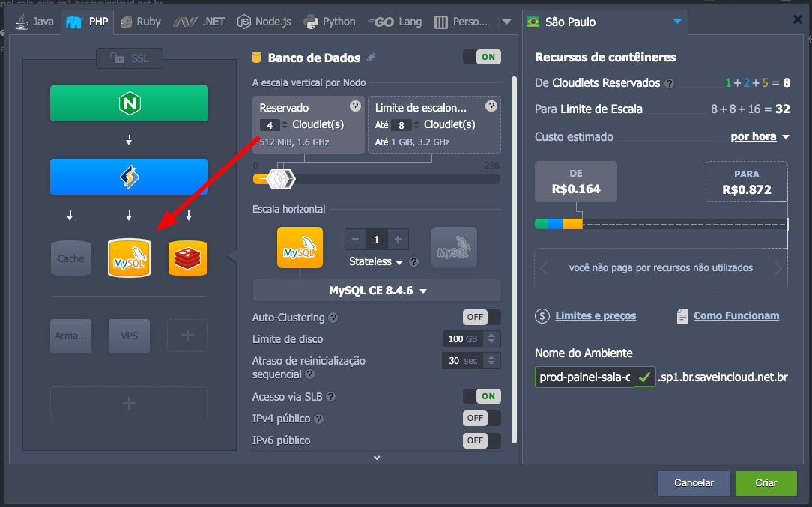
Task: Click the MySQL database node icon
Action: point(129,258)
